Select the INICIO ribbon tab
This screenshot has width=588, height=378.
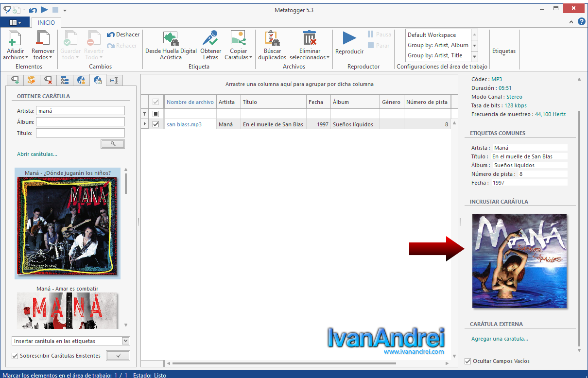click(x=47, y=22)
